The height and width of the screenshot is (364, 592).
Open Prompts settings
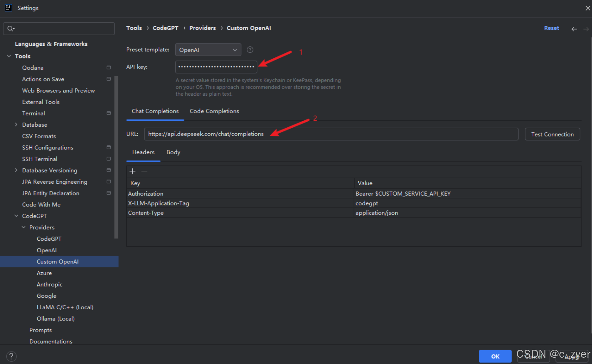(41, 330)
